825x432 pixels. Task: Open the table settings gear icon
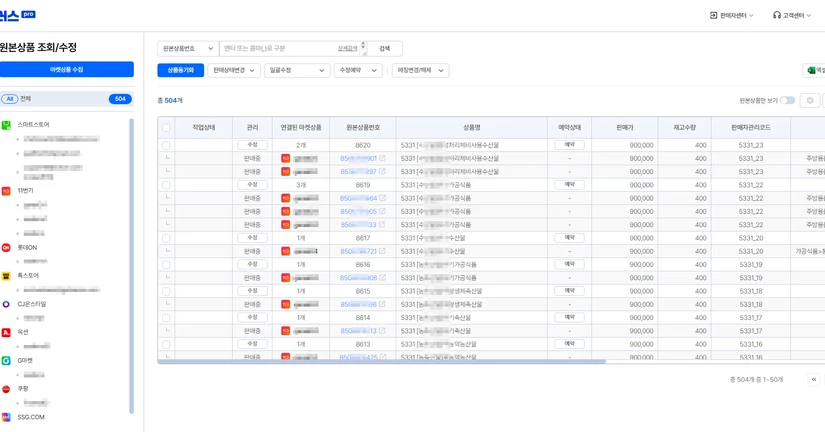(x=810, y=100)
